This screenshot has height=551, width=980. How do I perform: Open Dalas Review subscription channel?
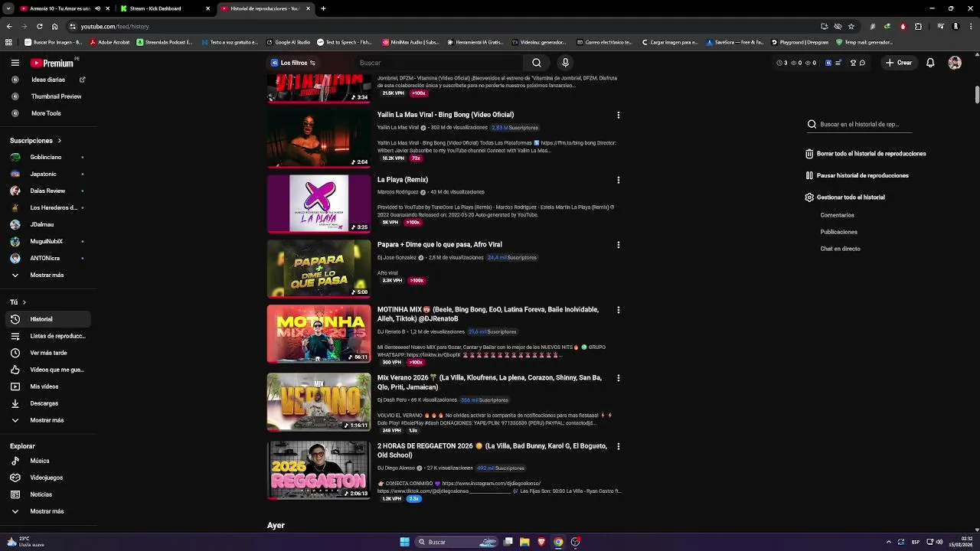click(46, 191)
